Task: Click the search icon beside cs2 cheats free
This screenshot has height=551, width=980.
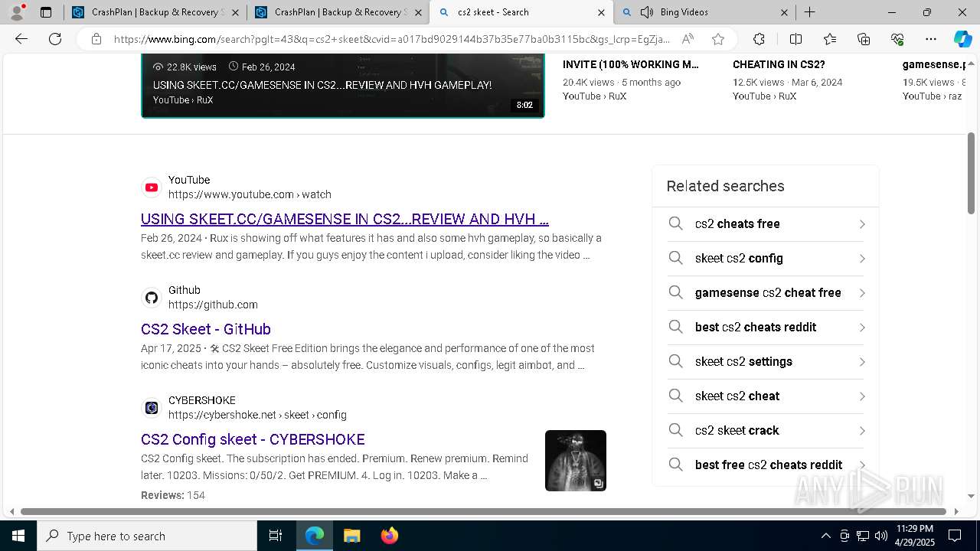Action: point(675,223)
